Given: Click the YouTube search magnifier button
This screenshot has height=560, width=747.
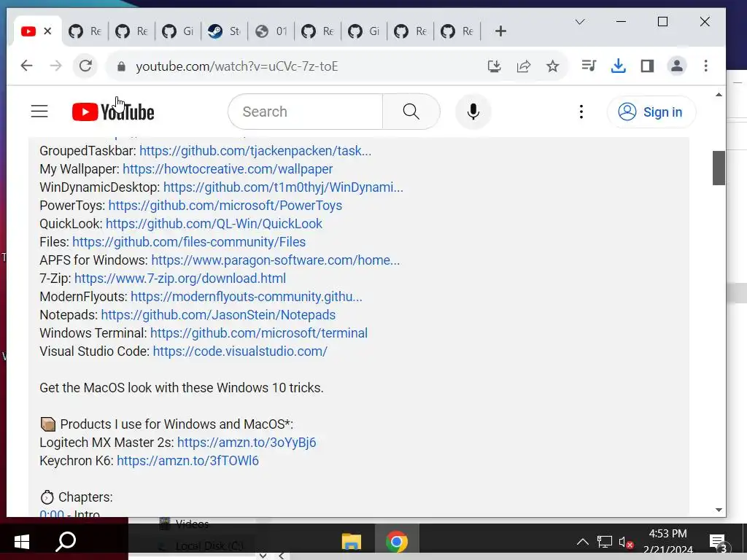Looking at the screenshot, I should tap(411, 112).
